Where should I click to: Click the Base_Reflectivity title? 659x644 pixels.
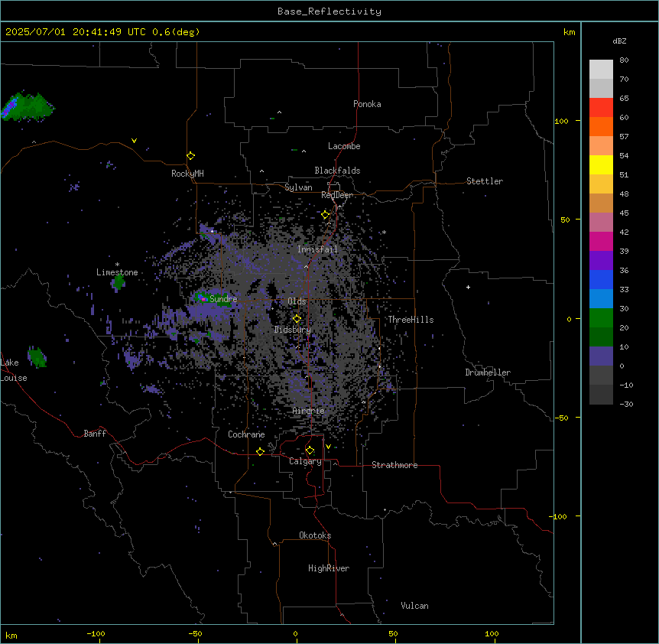pos(329,11)
